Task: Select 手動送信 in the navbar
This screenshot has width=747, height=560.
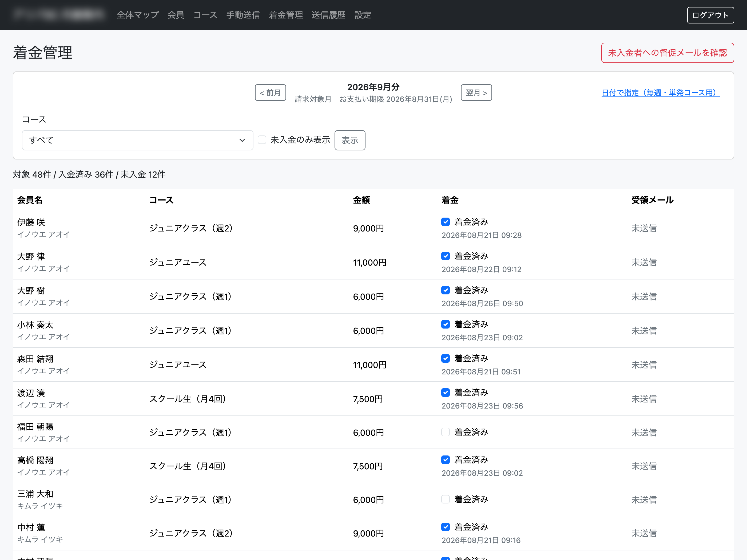Action: (243, 15)
